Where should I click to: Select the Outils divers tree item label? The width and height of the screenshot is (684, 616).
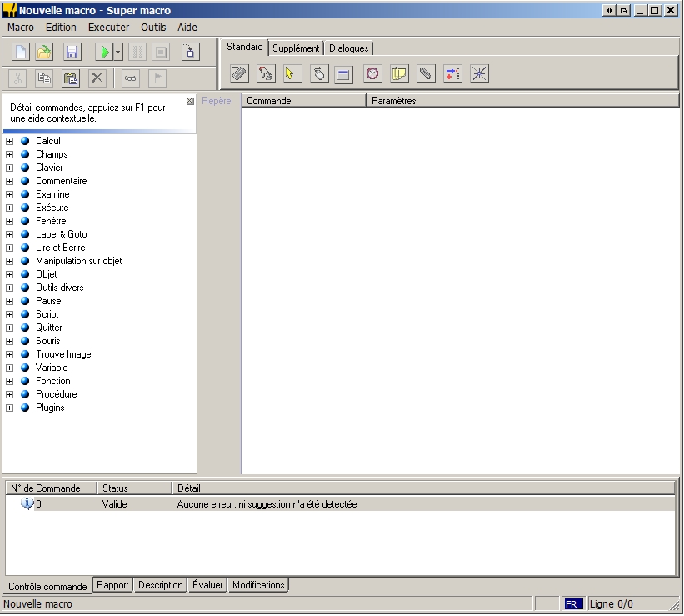pyautogui.click(x=60, y=288)
